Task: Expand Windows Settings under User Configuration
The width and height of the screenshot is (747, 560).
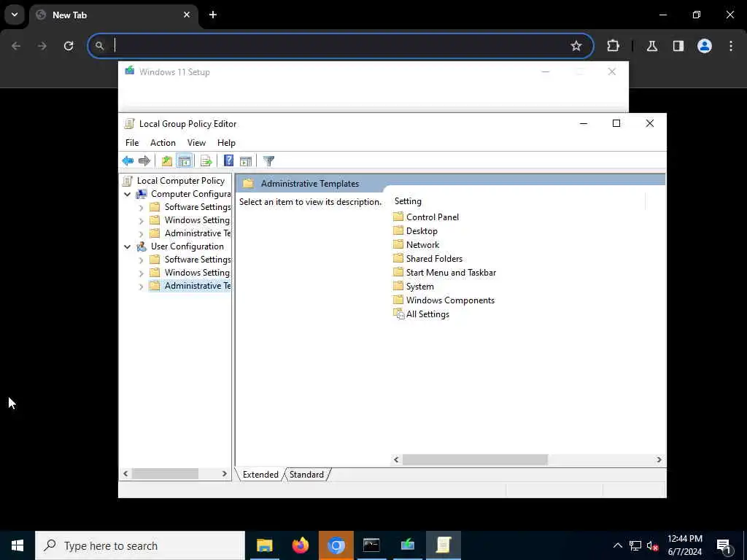Action: 141,273
